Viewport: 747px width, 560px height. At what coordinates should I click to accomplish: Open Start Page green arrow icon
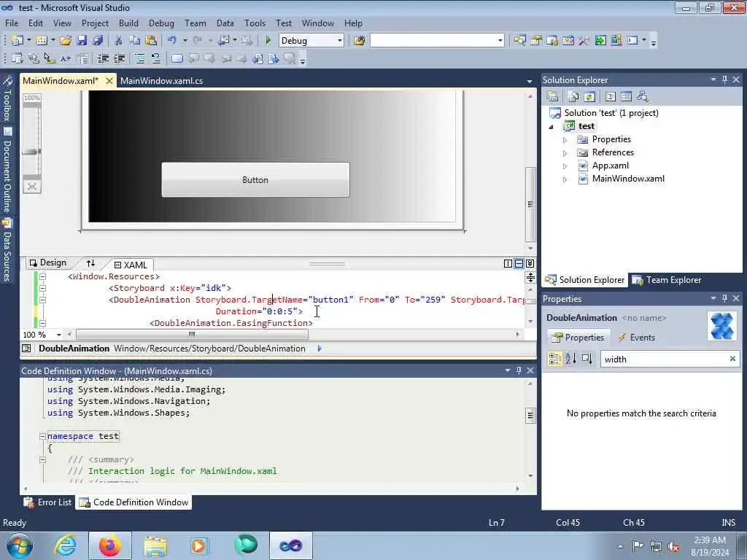coord(600,41)
